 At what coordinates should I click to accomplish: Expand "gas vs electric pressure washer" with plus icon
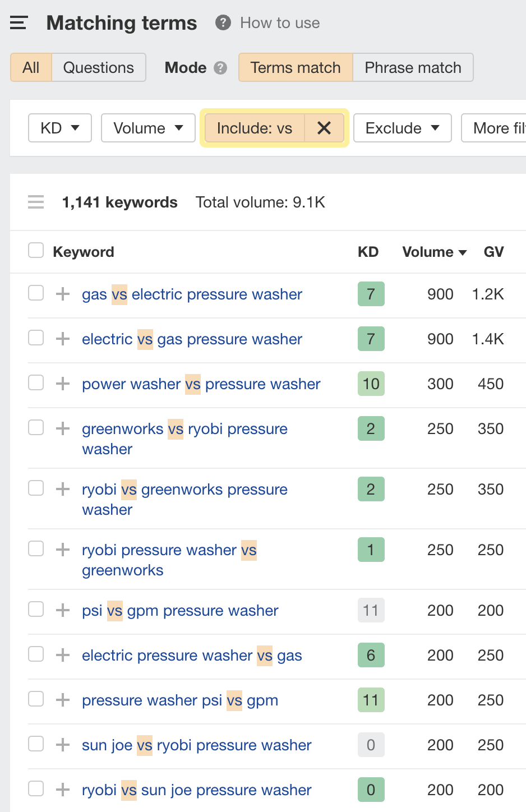62,294
